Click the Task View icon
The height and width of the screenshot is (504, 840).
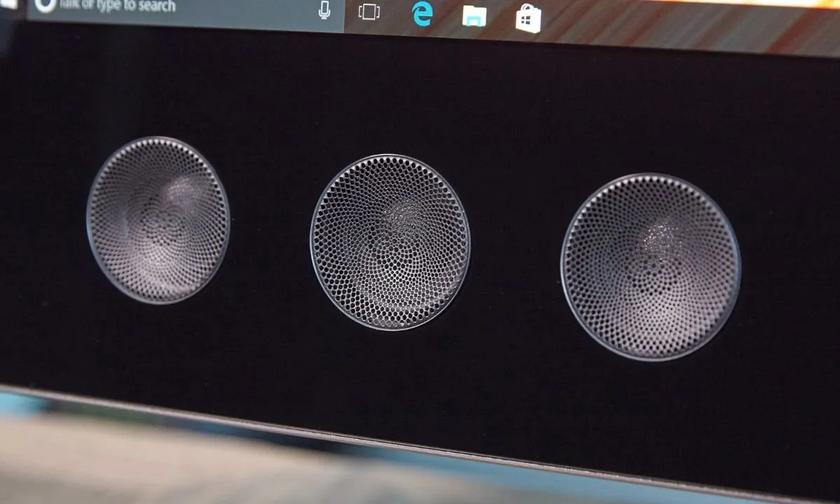(x=369, y=11)
